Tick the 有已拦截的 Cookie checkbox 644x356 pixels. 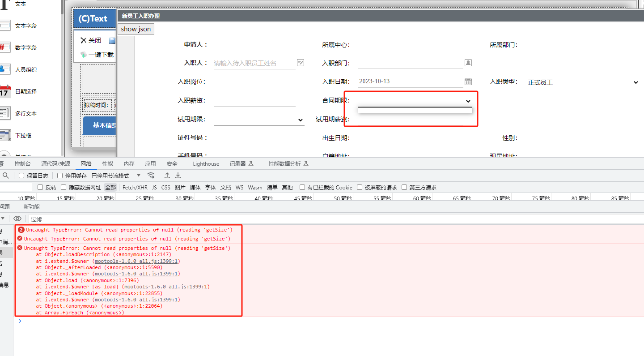[302, 187]
